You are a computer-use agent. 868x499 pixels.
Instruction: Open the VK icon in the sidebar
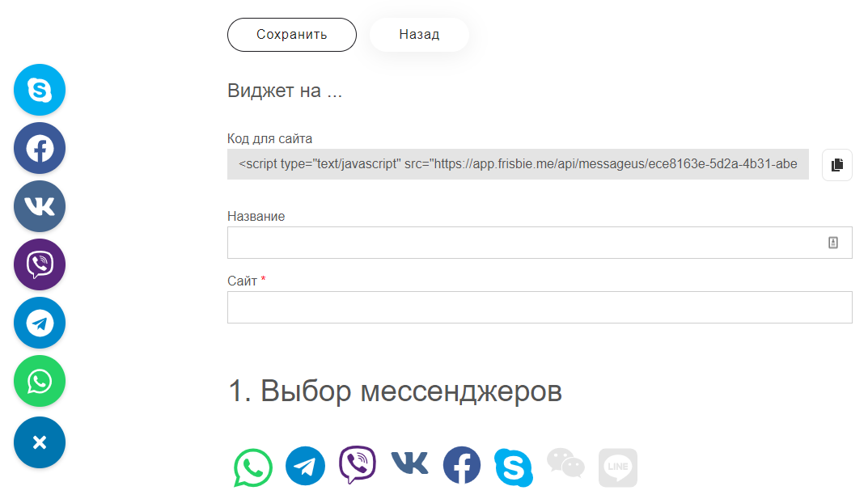coord(39,206)
